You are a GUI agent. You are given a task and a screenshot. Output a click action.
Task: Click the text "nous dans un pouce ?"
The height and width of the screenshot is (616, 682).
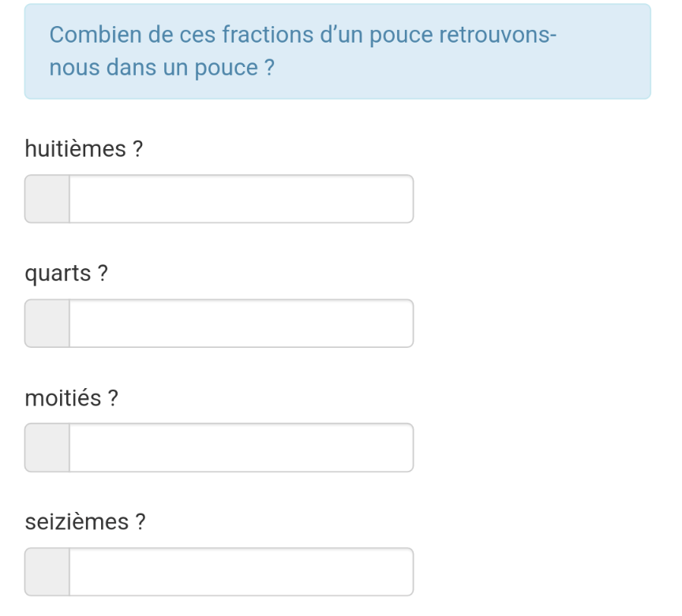(162, 68)
